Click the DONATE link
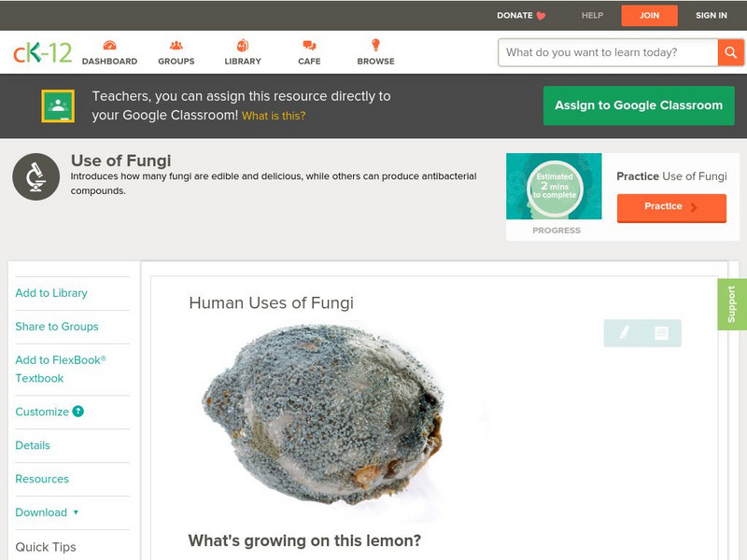The image size is (747, 560). [x=514, y=16]
